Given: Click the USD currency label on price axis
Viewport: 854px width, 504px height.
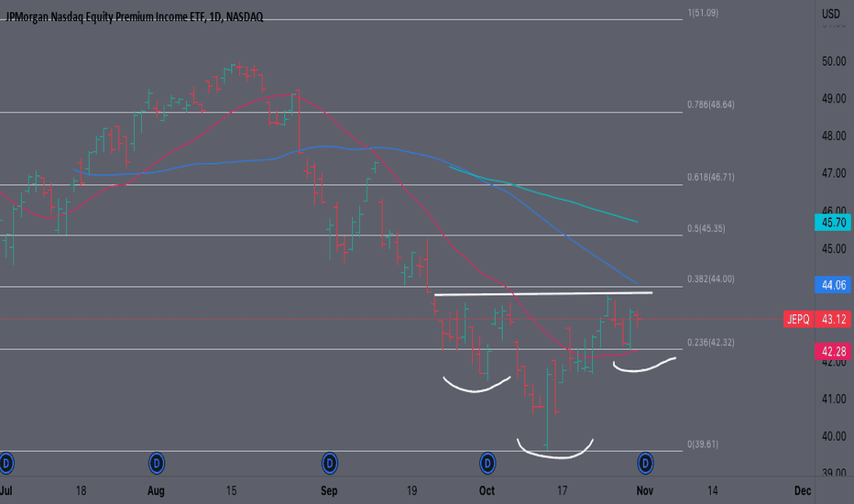Looking at the screenshot, I should click(831, 14).
